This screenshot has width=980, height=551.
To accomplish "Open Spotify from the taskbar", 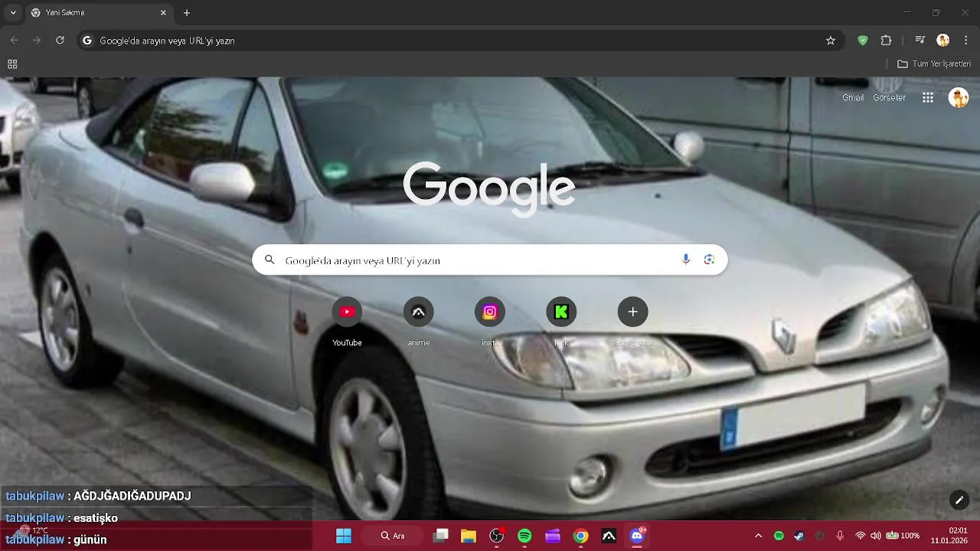I will pyautogui.click(x=524, y=536).
